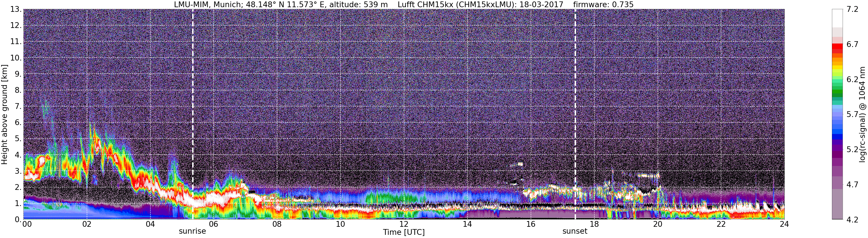
Task: Click the plot title mentioning LMU-MIM, Munich
Action: pyautogui.click(x=404, y=4)
